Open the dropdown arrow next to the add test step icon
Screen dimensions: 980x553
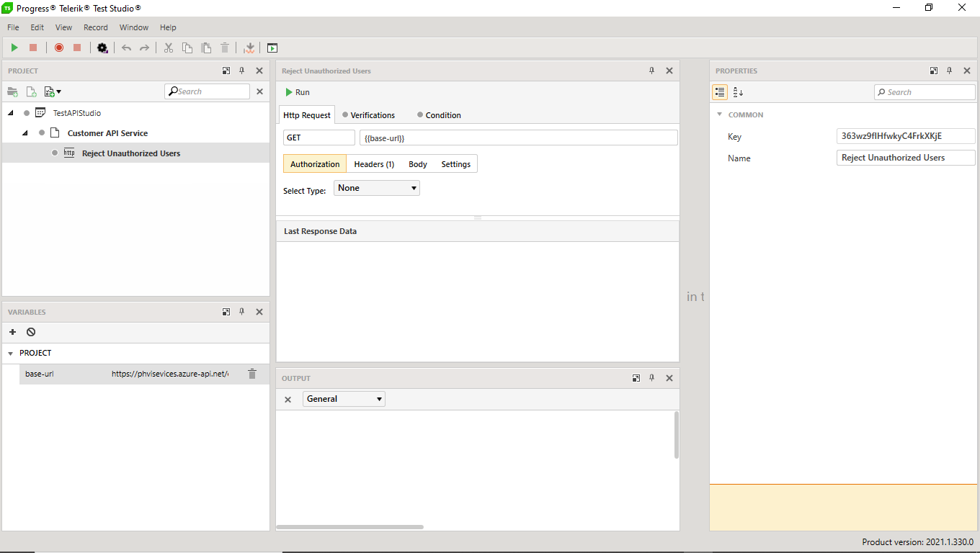click(59, 92)
